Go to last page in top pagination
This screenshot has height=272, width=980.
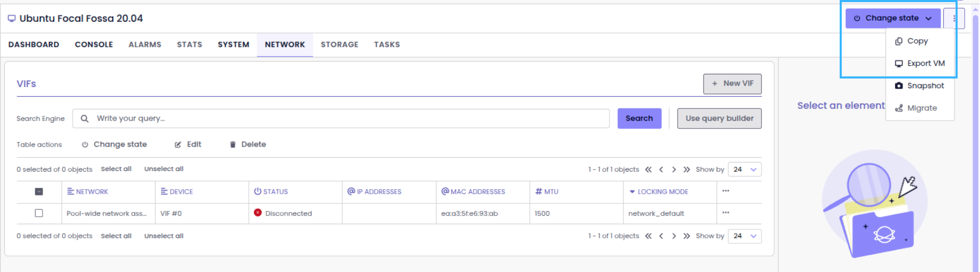point(687,169)
